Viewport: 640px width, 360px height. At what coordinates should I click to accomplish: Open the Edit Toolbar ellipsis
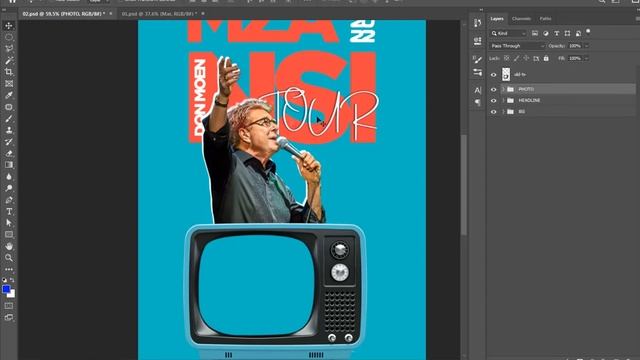tap(9, 269)
